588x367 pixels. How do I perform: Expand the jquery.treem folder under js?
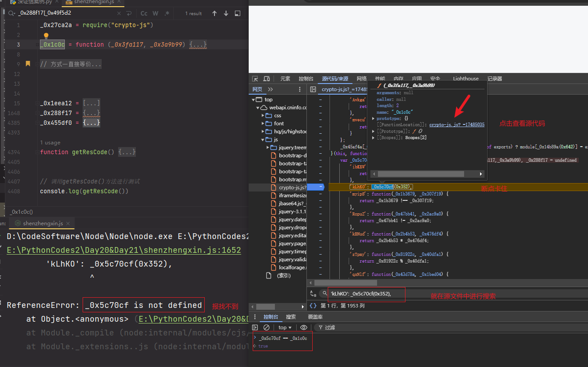268,148
